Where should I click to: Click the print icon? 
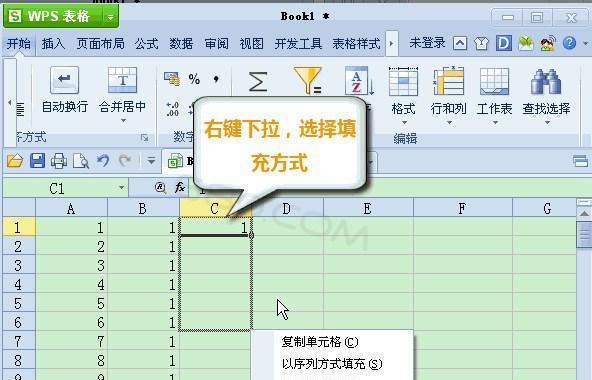click(59, 161)
